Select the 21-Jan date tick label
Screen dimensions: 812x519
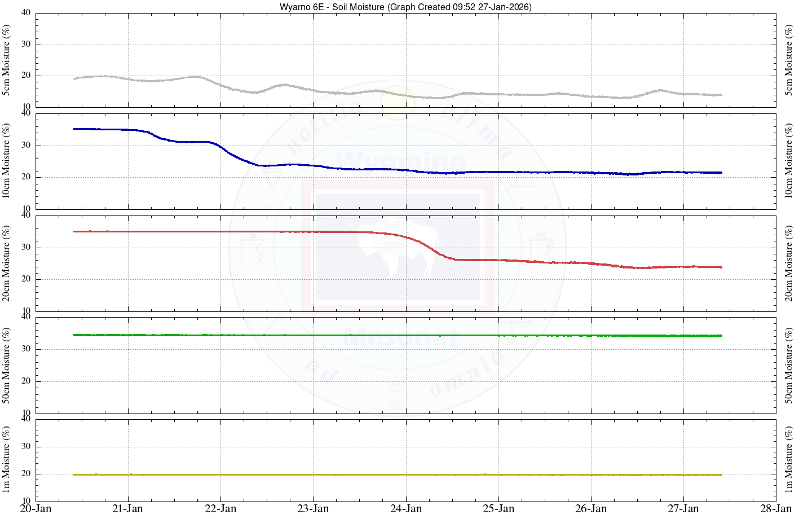pyautogui.click(x=128, y=509)
